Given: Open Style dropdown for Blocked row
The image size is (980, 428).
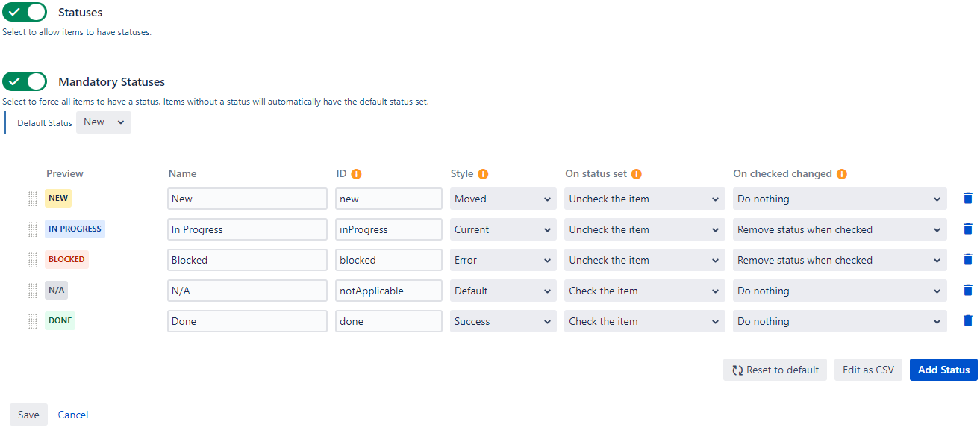Looking at the screenshot, I should point(502,260).
